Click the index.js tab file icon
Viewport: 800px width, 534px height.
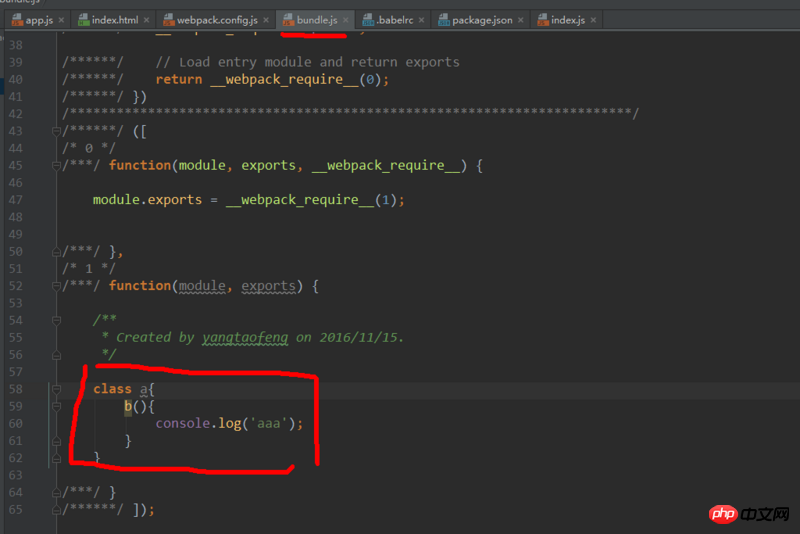click(x=542, y=20)
